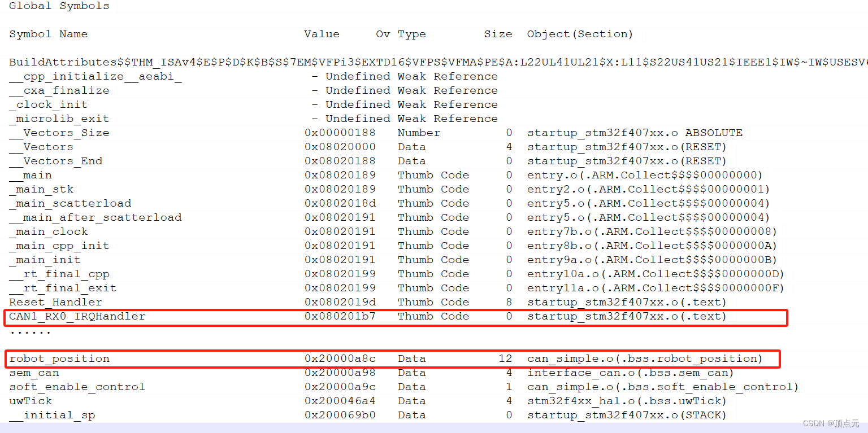Click the __Vectors_End symbol name
The image size is (868, 433).
pyautogui.click(x=56, y=161)
